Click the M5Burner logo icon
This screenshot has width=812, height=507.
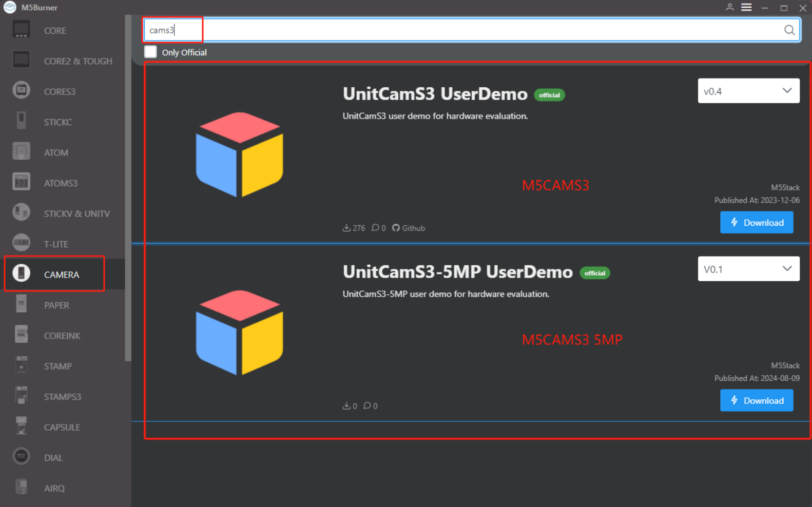[x=10, y=7]
